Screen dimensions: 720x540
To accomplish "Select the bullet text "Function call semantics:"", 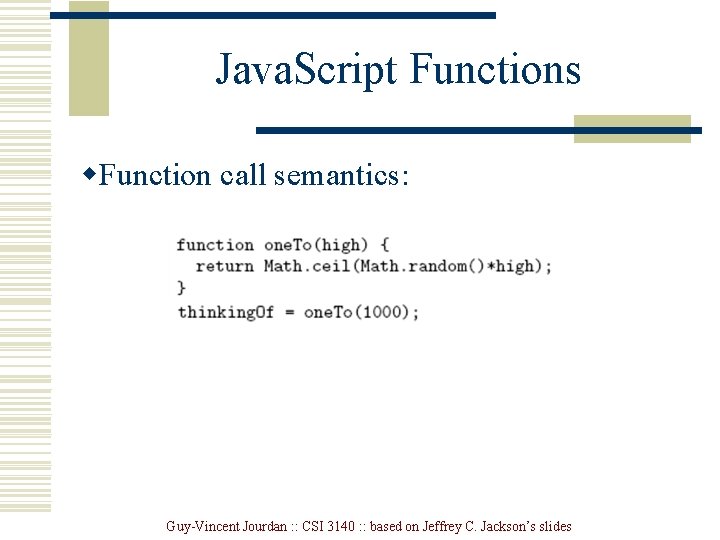I will (253, 174).
